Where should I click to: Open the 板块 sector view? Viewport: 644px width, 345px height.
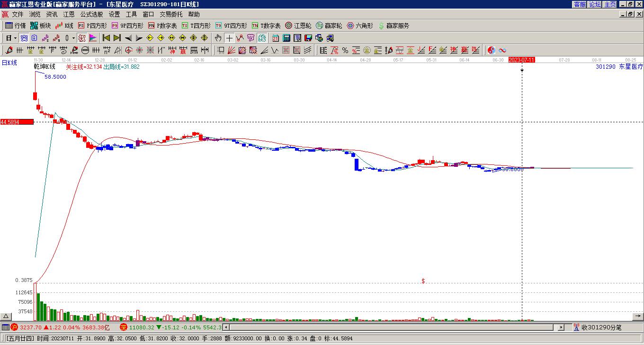[x=40, y=26]
